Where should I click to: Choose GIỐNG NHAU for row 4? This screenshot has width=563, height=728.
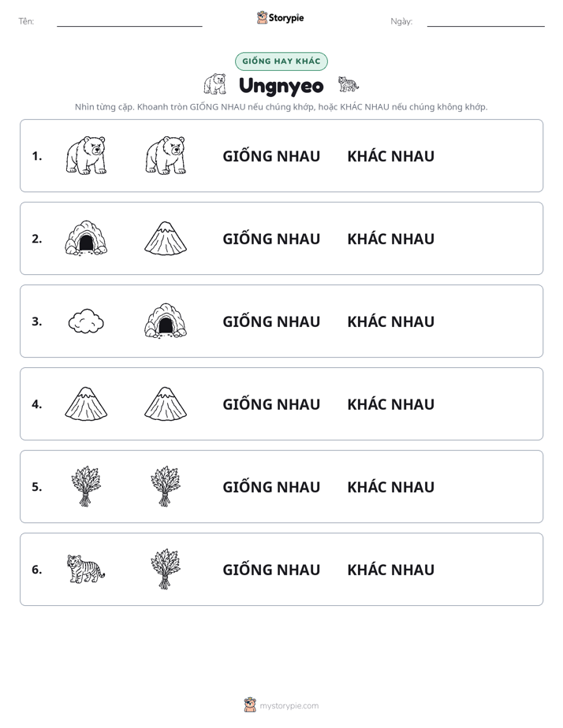point(271,404)
